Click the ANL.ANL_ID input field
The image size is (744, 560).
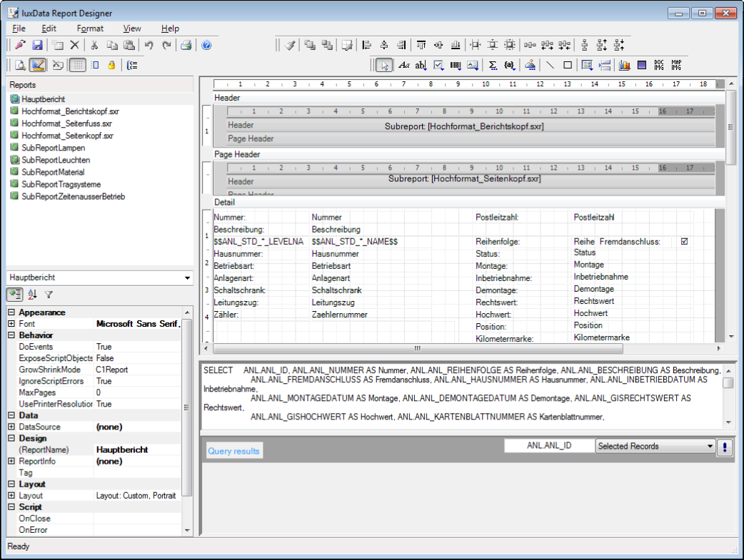548,446
